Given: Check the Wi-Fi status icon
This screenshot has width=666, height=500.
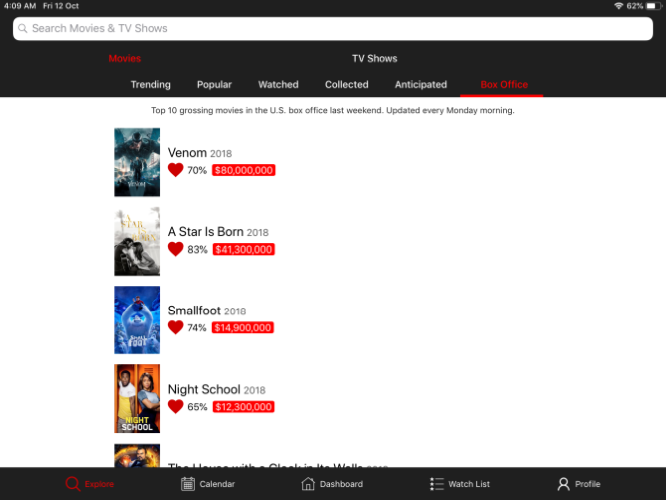Looking at the screenshot, I should 618,6.
